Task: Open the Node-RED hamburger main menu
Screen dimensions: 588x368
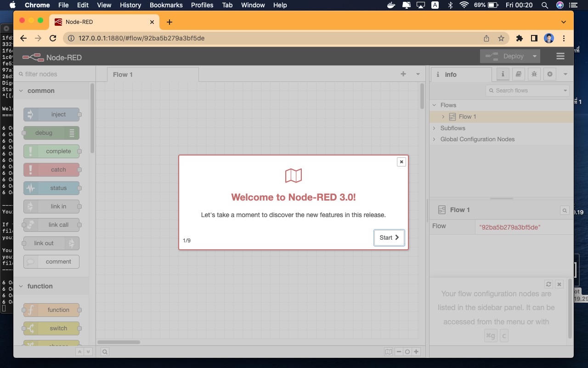Action: point(560,56)
